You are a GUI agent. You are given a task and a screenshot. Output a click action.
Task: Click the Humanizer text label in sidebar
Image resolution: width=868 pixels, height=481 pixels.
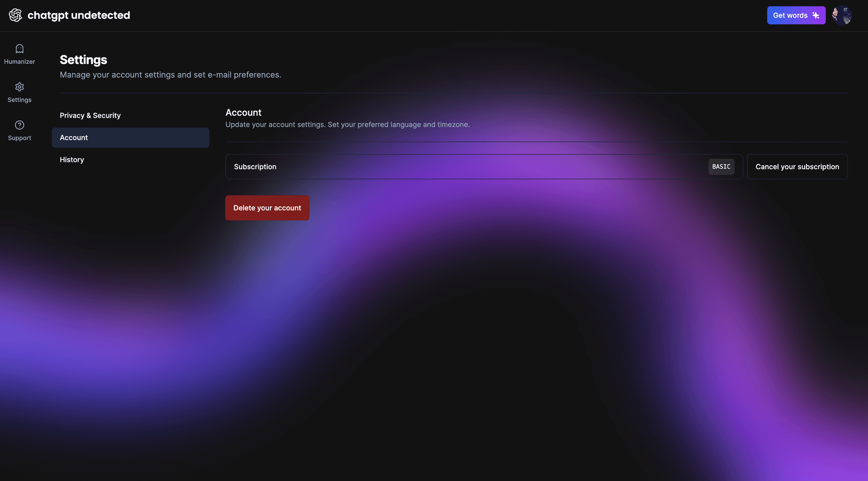tap(19, 62)
